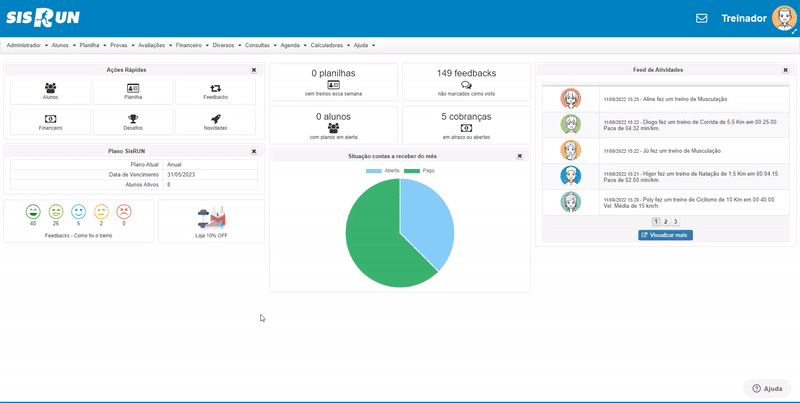Image resolution: width=800 pixels, height=403 pixels.
Task: Expand the Provas menu
Action: (122, 45)
